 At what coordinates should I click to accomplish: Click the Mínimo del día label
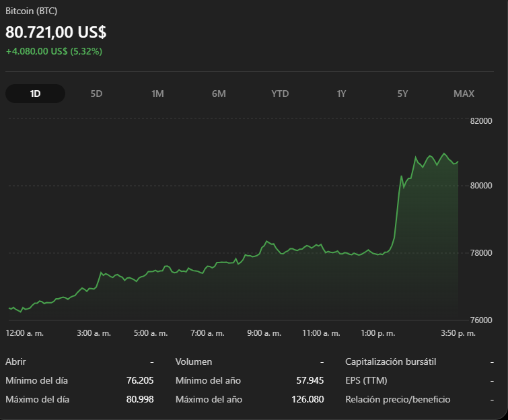tap(36, 380)
